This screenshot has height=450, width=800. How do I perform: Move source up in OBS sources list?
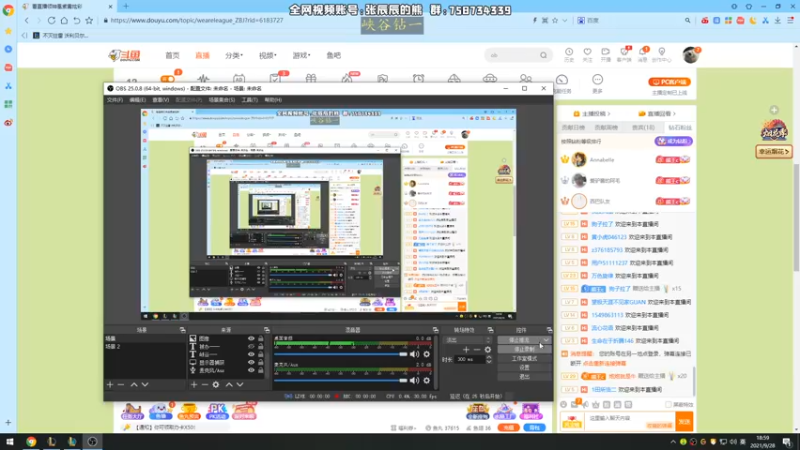coord(229,385)
